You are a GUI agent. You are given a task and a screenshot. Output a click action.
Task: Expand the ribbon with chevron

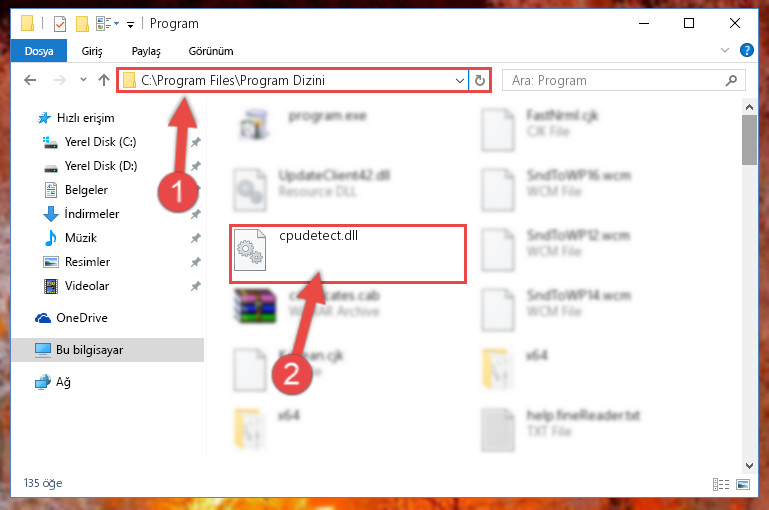[x=725, y=50]
